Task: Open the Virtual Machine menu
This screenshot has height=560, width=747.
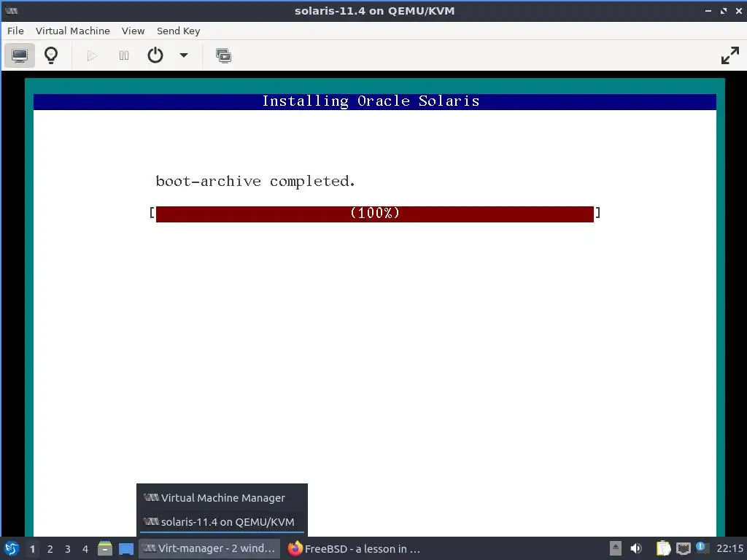Action: pos(73,31)
